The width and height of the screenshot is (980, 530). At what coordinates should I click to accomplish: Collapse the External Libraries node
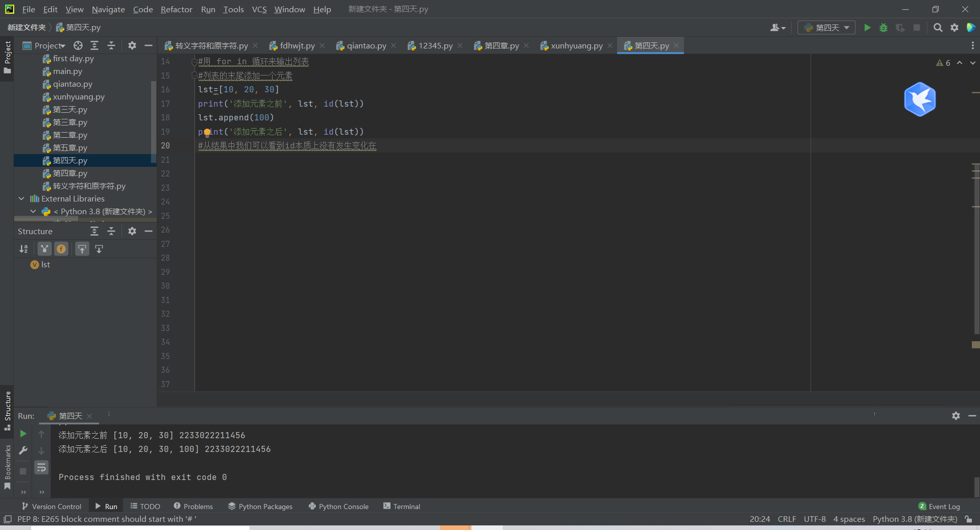[21, 198]
